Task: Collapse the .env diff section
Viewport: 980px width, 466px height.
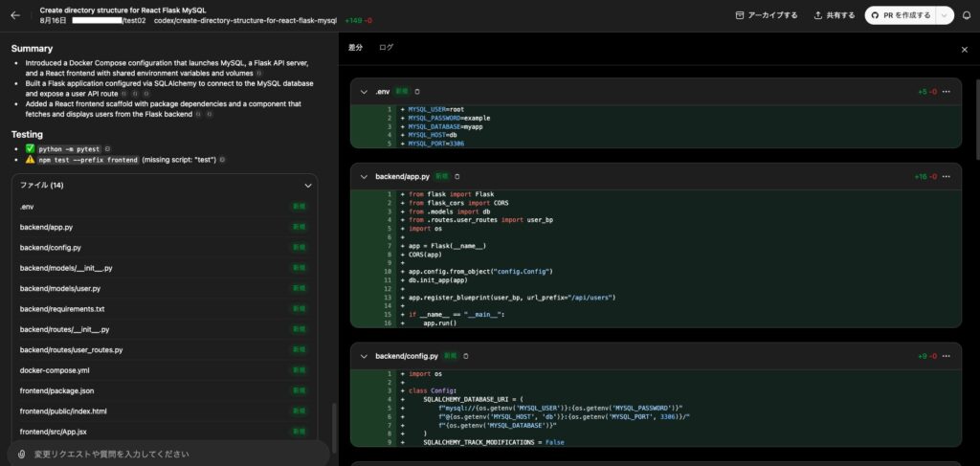Action: click(364, 92)
